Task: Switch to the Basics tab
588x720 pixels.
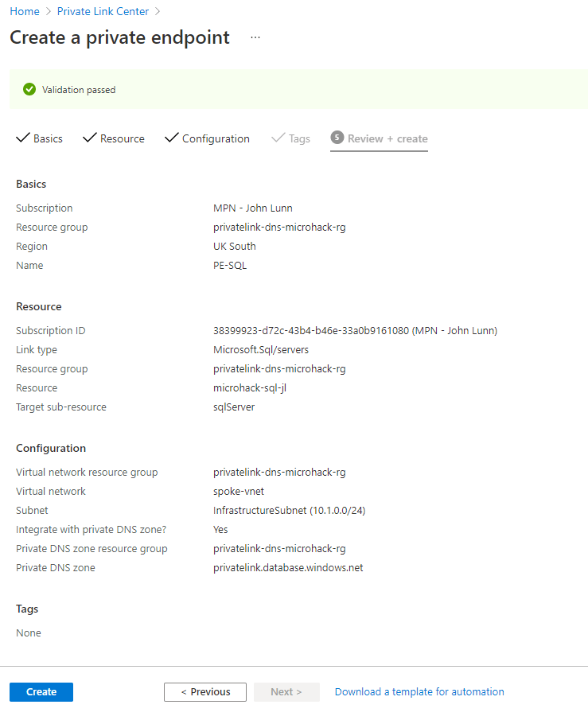Action: click(x=48, y=138)
